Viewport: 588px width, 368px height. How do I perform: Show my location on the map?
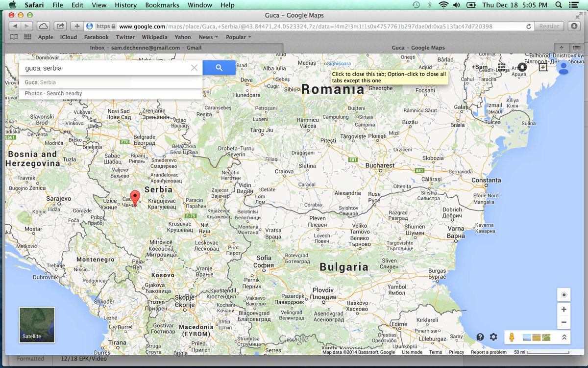pos(563,295)
